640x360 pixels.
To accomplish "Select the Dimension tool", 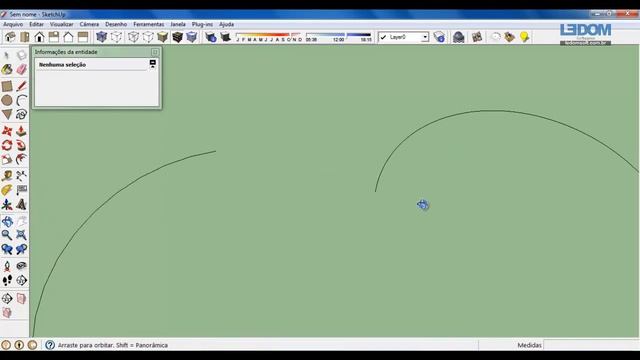I will pyautogui.click(x=21, y=176).
